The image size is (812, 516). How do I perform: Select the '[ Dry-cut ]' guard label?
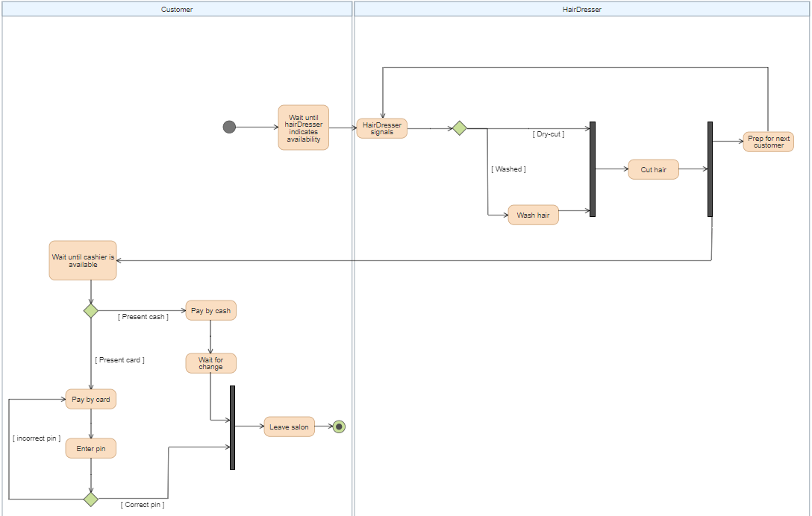coord(548,134)
